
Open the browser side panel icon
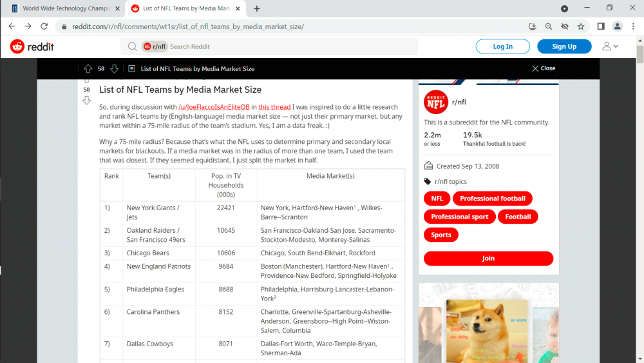[x=600, y=26]
